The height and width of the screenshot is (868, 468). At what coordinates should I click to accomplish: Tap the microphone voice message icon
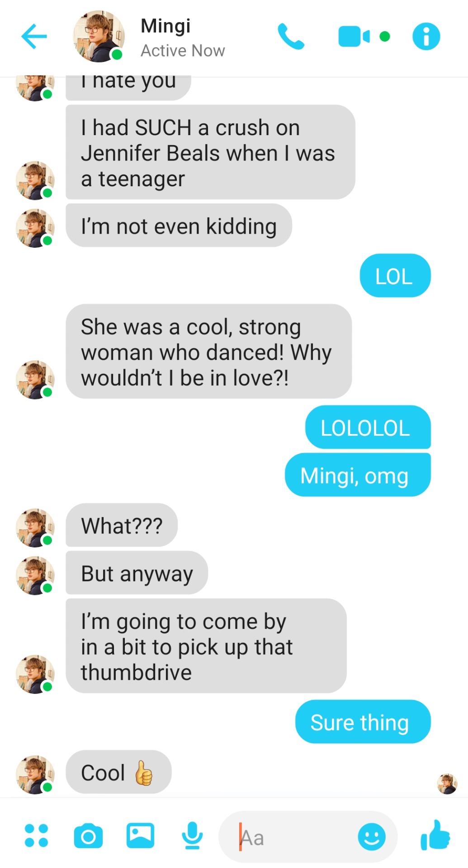tap(192, 835)
